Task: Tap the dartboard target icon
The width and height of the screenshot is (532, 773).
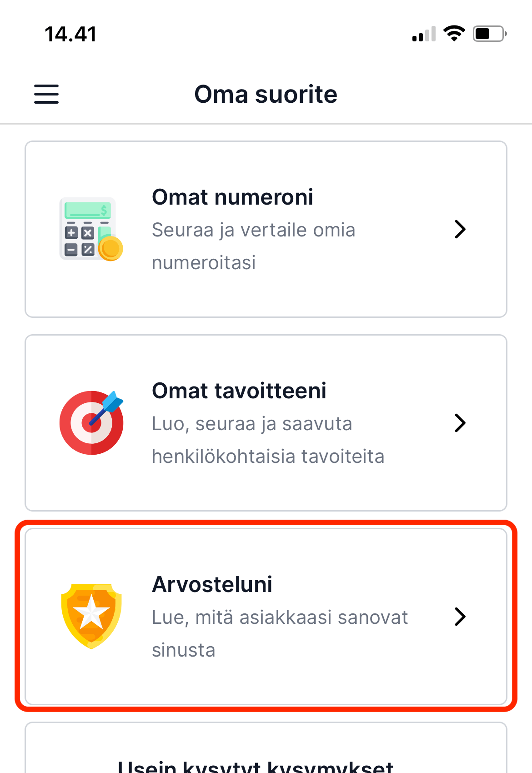Action: pyautogui.click(x=91, y=423)
